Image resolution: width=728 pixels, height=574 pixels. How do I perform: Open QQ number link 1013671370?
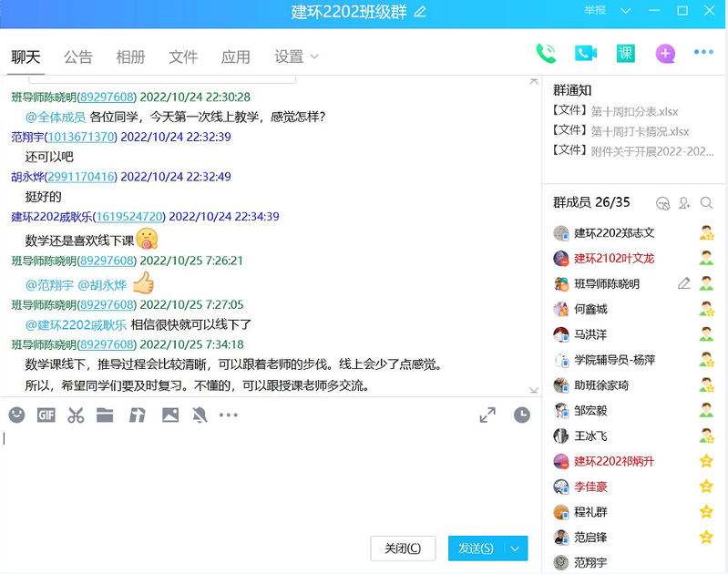[x=82, y=137]
